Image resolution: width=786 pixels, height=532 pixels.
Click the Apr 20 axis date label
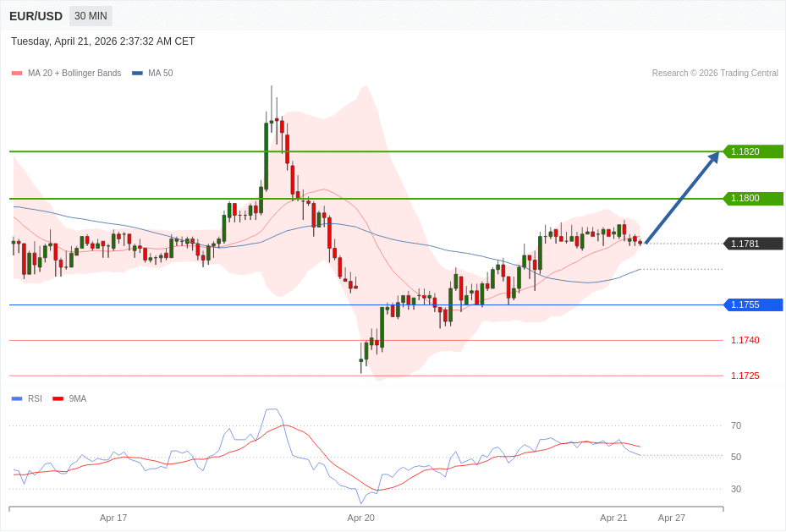(360, 518)
